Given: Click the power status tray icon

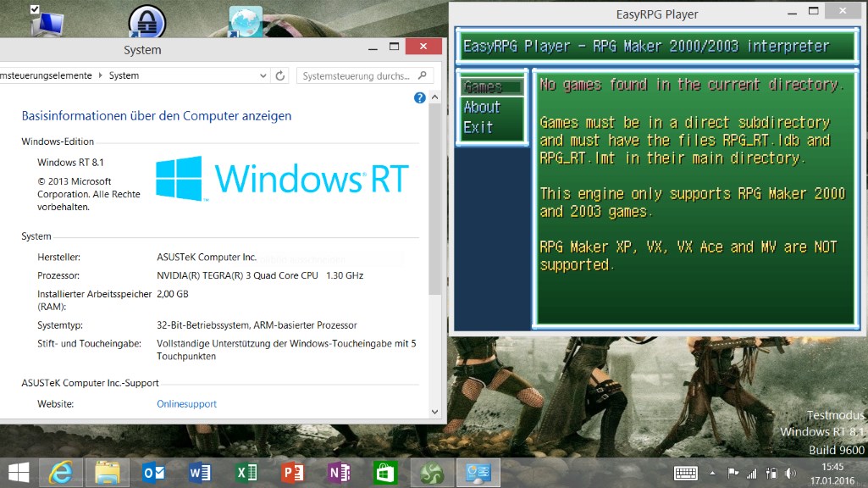Looking at the screenshot, I should click(x=771, y=473).
